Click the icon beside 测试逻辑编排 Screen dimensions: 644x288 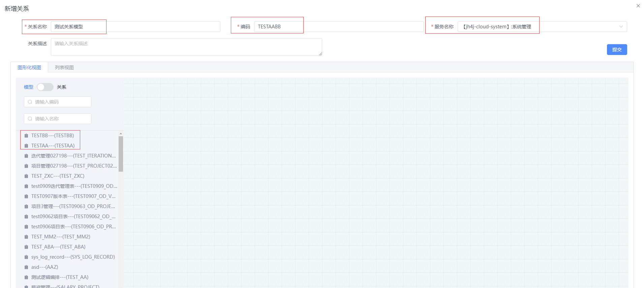pyautogui.click(x=26, y=277)
